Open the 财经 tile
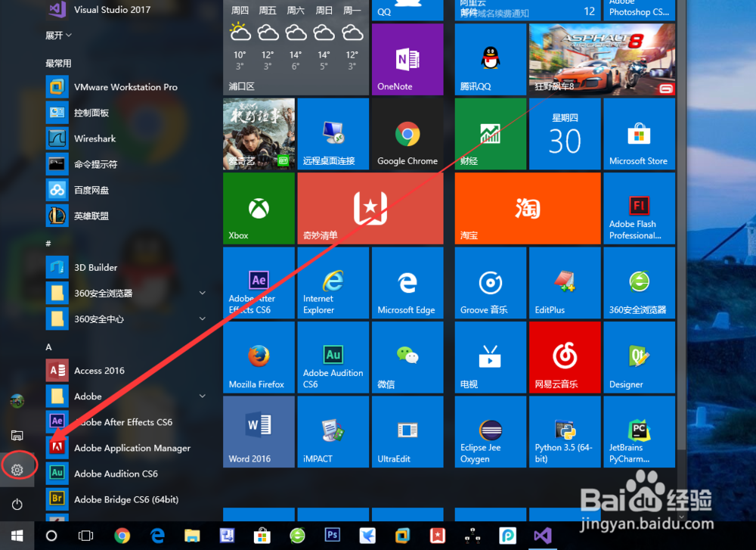756x550 pixels. 491,134
